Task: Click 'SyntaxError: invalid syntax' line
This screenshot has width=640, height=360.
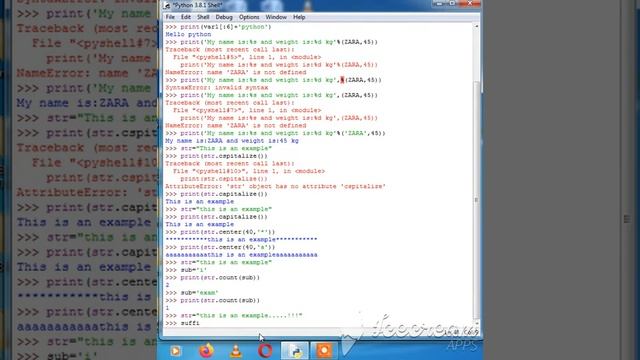Action: 217,88
